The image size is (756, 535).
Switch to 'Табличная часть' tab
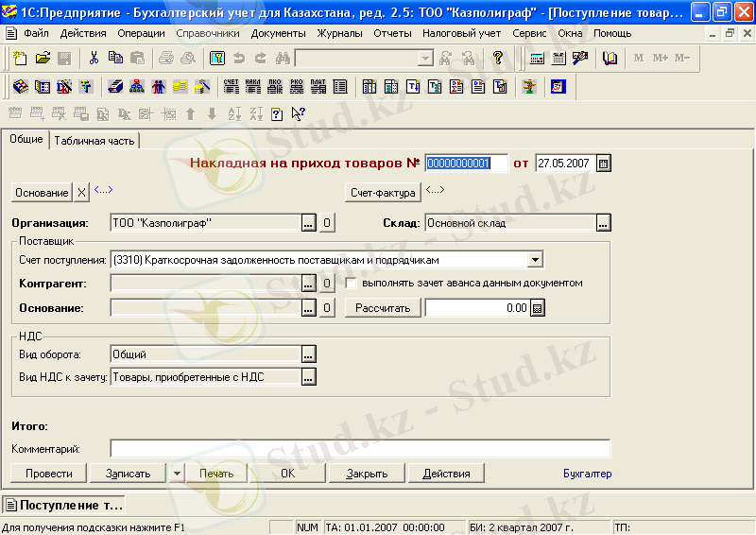95,141
